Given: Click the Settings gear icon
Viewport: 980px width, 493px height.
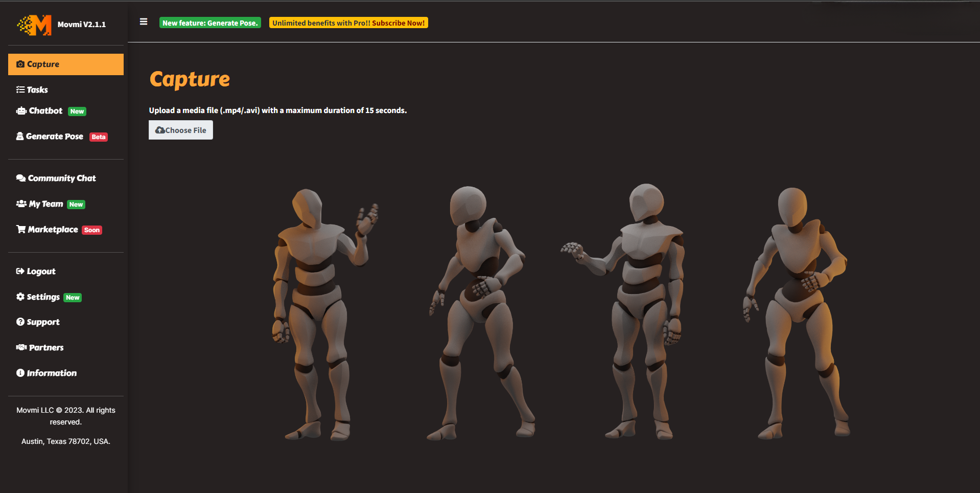Looking at the screenshot, I should tap(20, 297).
